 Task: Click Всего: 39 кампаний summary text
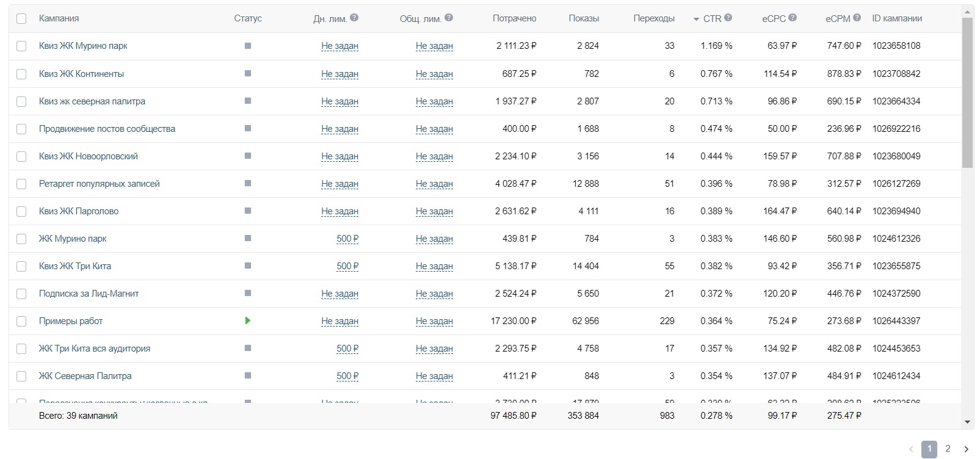[x=78, y=416]
